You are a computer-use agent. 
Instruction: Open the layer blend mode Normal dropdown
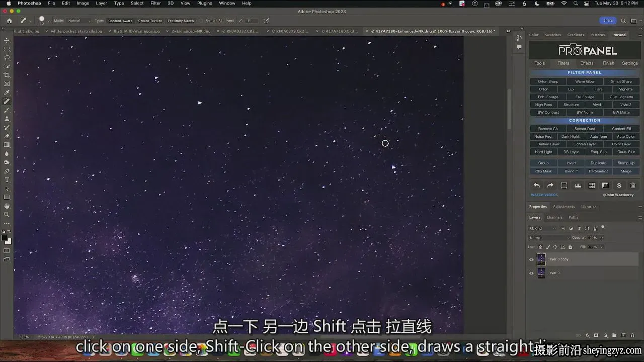click(549, 238)
